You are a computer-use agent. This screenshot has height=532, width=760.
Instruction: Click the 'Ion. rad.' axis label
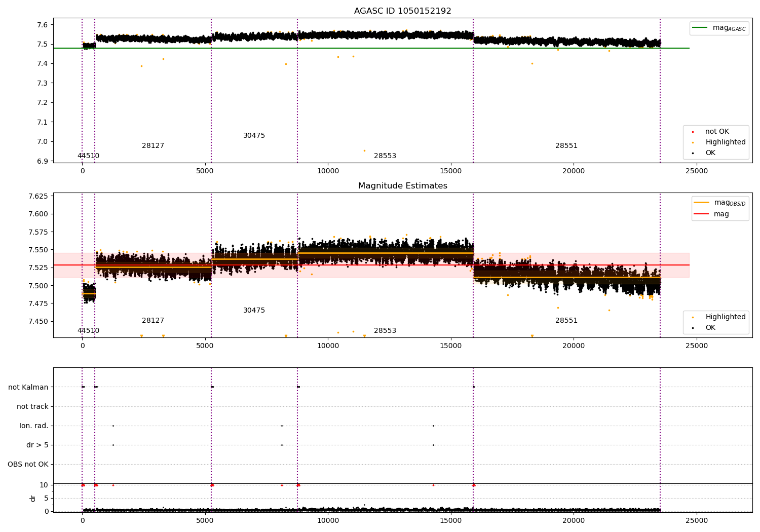[x=34, y=426]
